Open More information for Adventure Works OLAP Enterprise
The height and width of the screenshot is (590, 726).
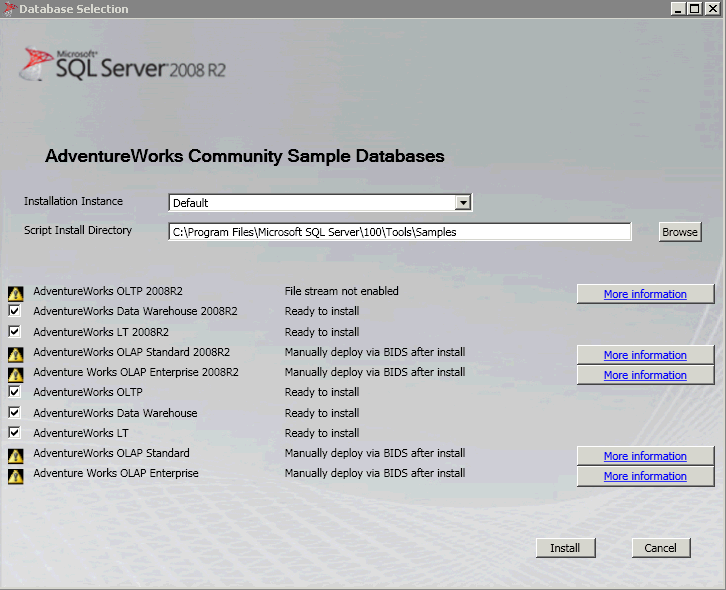[645, 476]
